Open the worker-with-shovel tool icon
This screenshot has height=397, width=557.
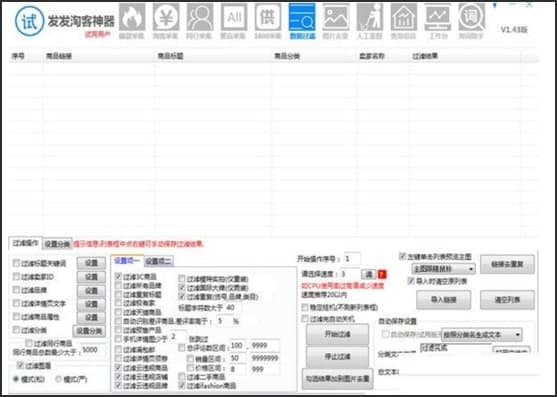click(x=370, y=21)
